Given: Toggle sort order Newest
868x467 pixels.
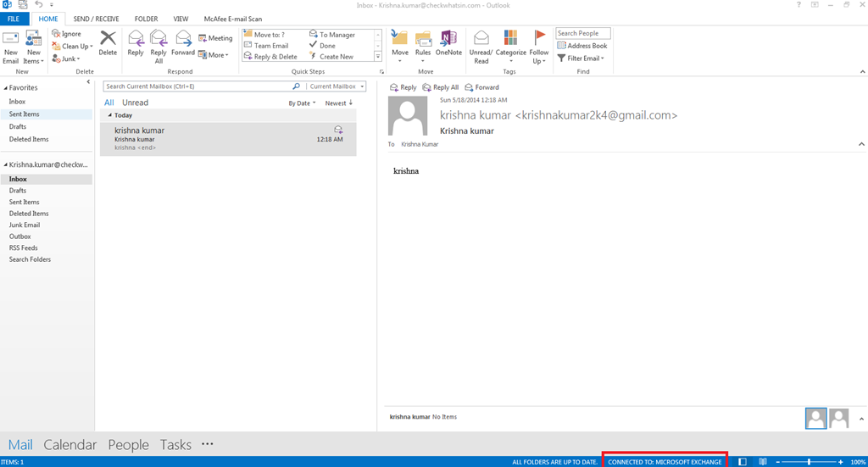Looking at the screenshot, I should [x=339, y=103].
